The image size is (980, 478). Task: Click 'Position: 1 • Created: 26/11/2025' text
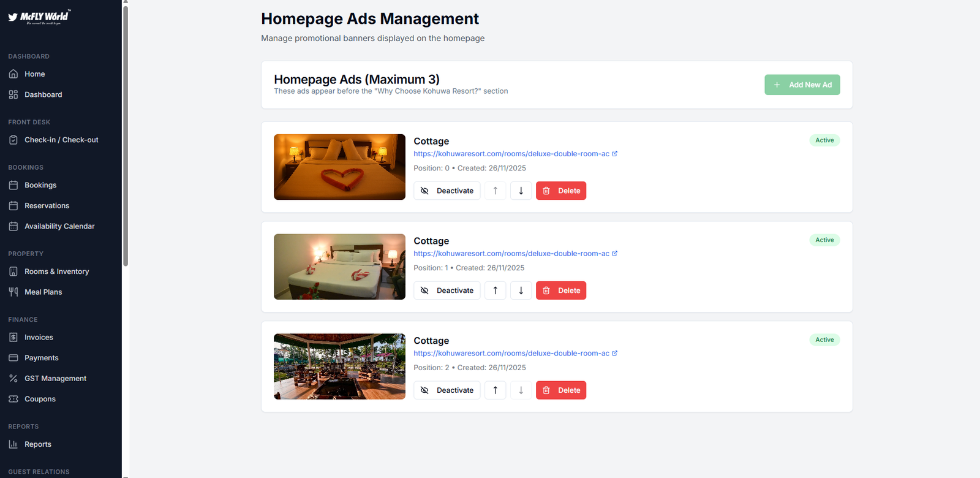pyautogui.click(x=469, y=268)
